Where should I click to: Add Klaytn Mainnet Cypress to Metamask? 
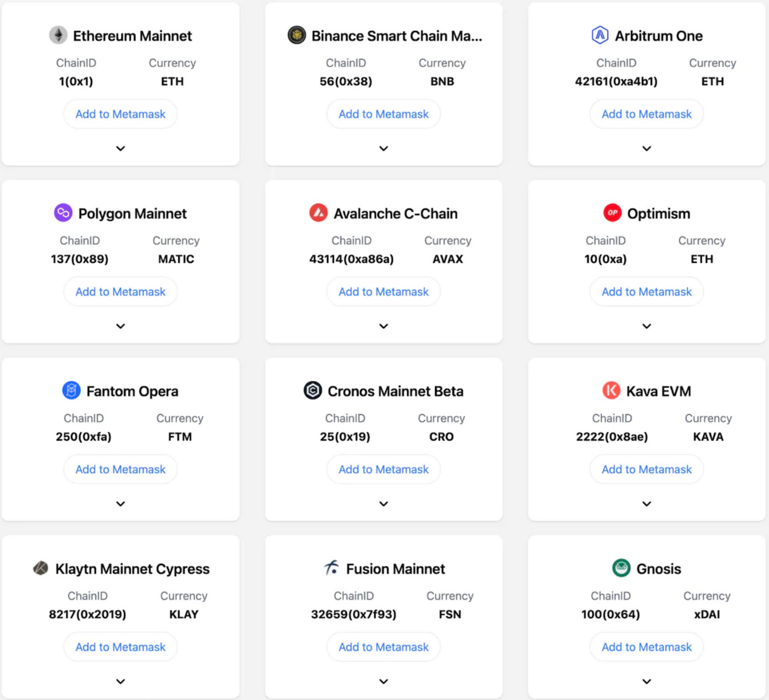coord(121,647)
